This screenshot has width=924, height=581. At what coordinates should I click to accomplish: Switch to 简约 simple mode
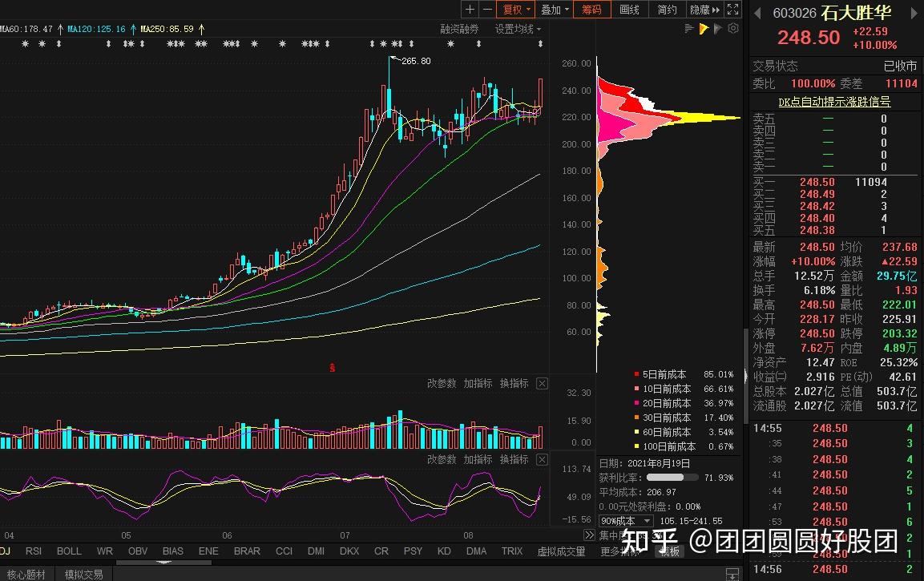[667, 10]
